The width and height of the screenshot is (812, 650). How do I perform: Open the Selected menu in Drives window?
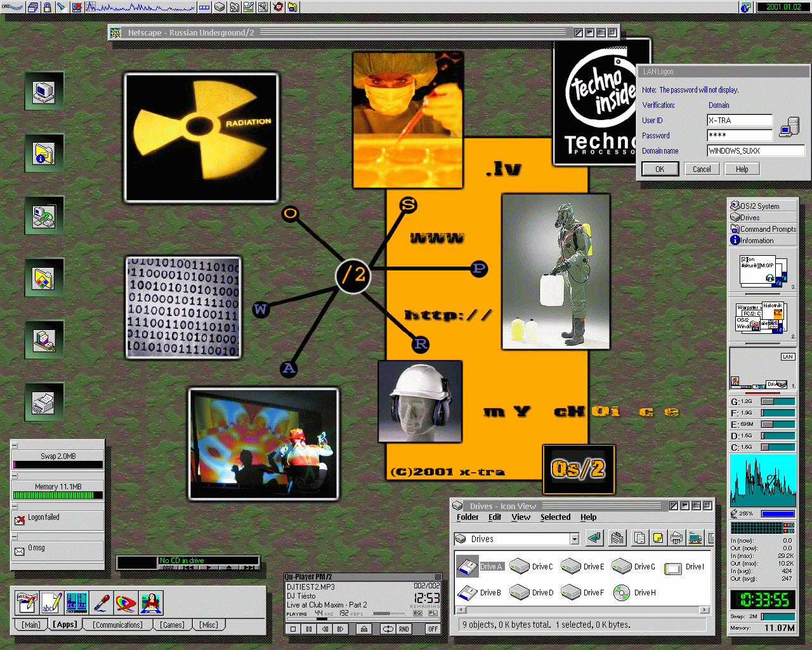(555, 517)
